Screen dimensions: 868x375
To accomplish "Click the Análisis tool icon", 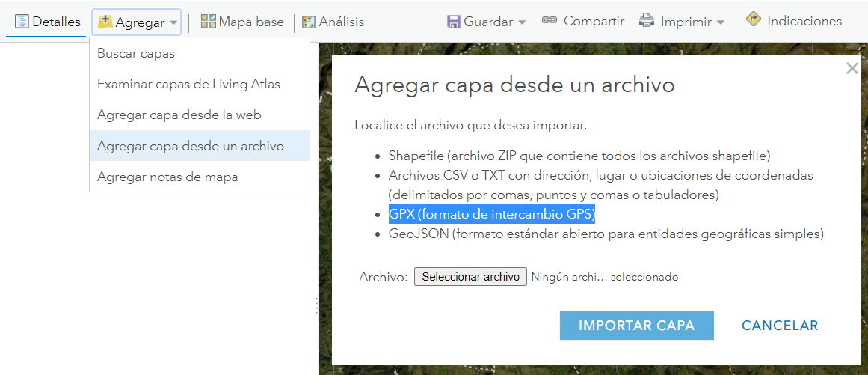I will click(x=309, y=22).
